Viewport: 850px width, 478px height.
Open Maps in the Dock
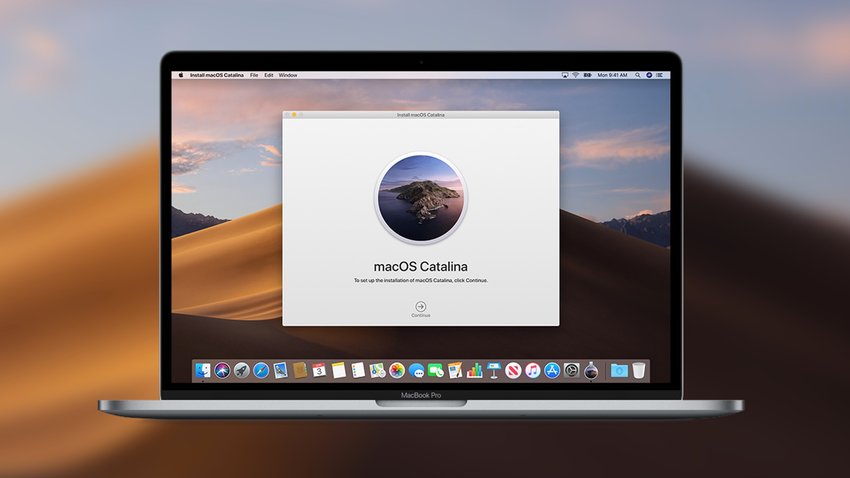click(x=377, y=370)
